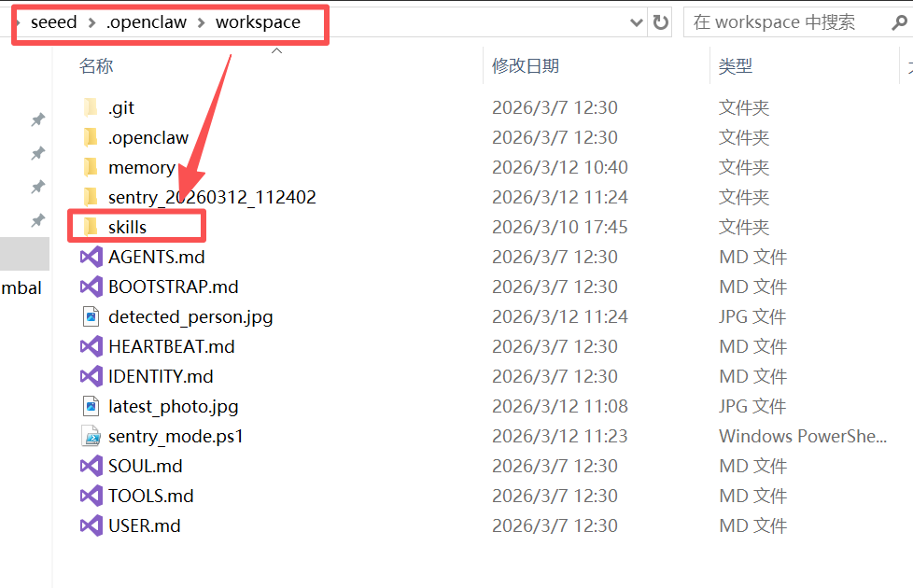Screen dimensions: 913x588
Task: Click the AGENTS.md Visual Studio file icon
Action: tap(91, 257)
